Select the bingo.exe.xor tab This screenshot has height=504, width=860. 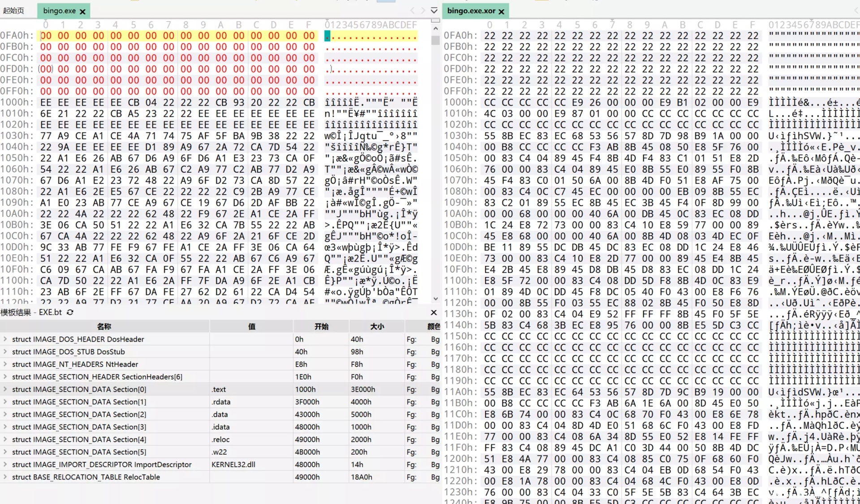point(471,11)
